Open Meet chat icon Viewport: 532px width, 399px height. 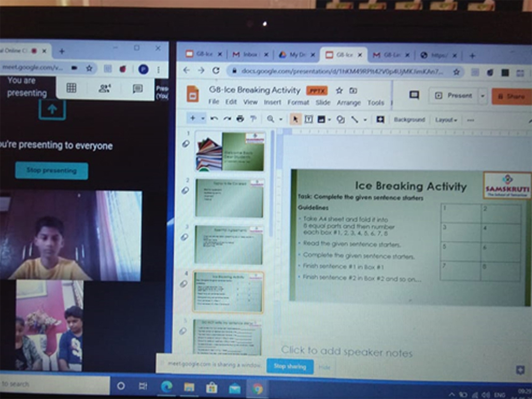(137, 89)
